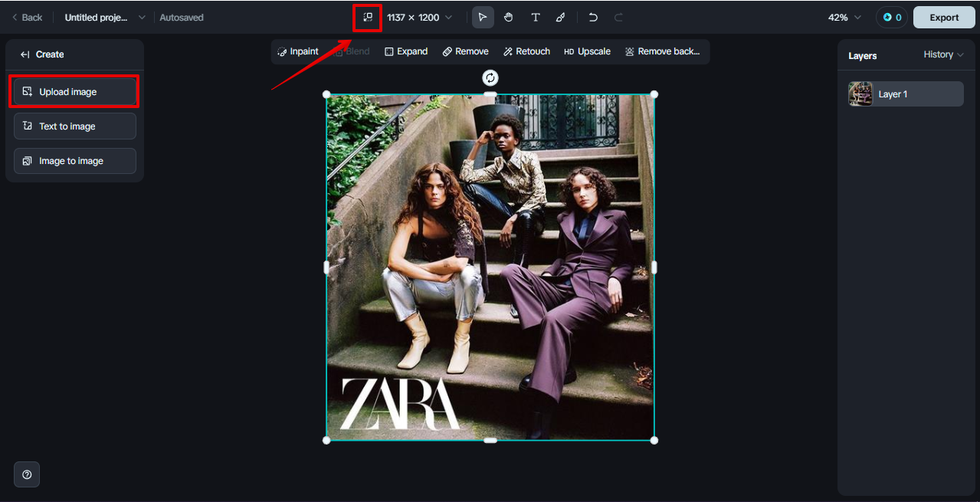The image size is (980, 502).
Task: Click the HD Upscale tool
Action: pos(587,51)
